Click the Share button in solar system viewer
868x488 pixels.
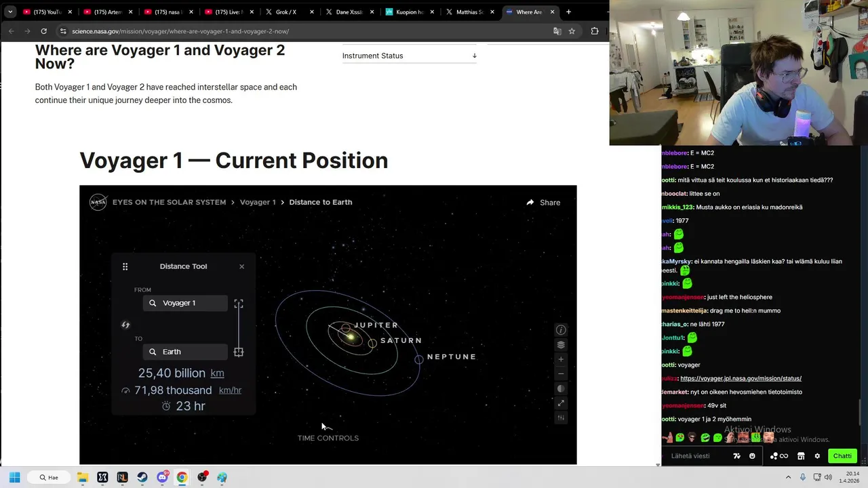tap(543, 202)
